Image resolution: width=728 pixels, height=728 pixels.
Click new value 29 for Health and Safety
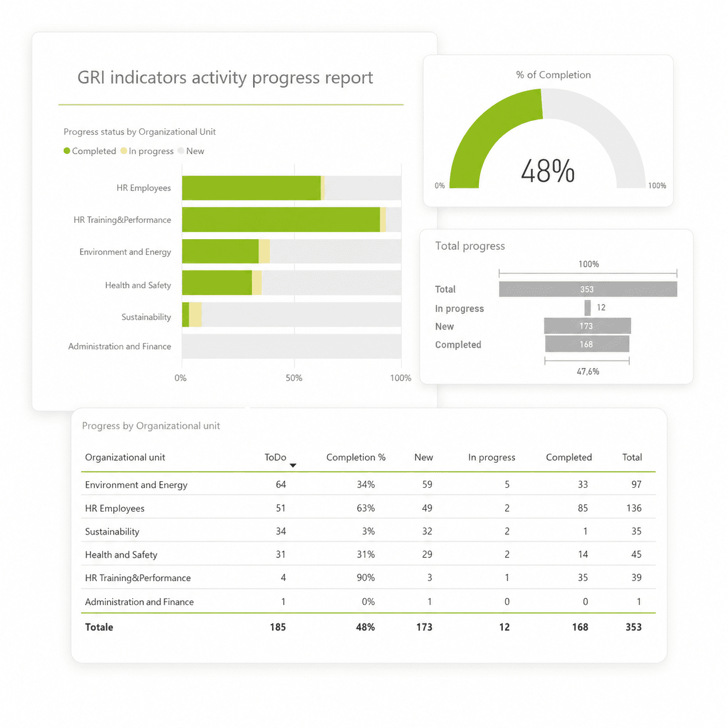427,554
